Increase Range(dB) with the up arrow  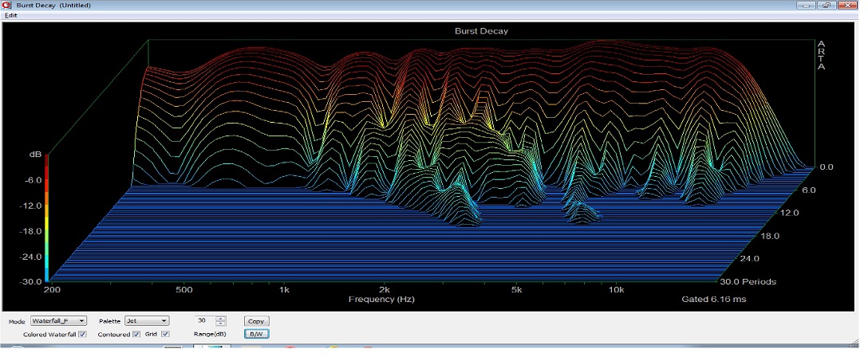point(221,318)
